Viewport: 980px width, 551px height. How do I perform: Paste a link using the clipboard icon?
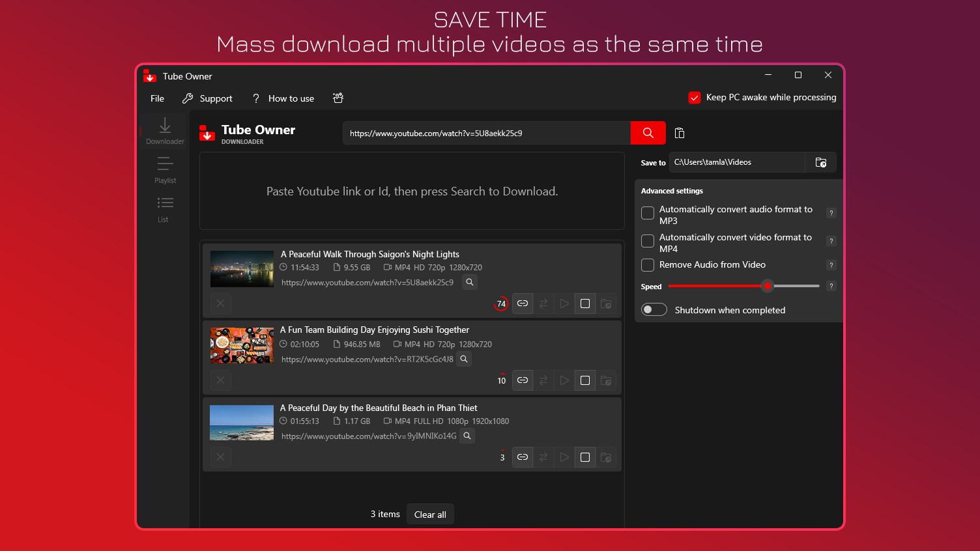[679, 133]
